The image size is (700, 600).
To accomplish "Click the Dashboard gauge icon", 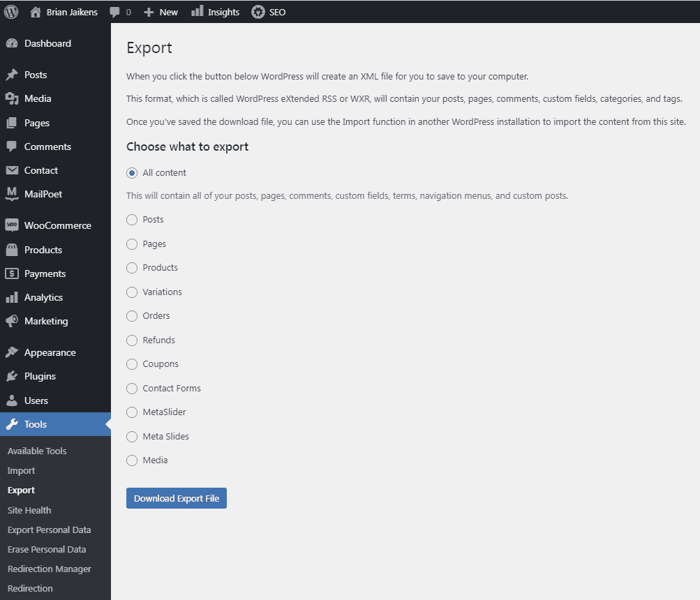I will 12,43.
